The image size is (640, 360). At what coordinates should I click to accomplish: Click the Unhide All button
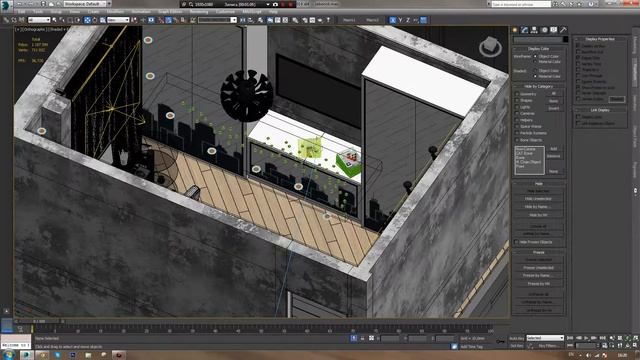538,226
